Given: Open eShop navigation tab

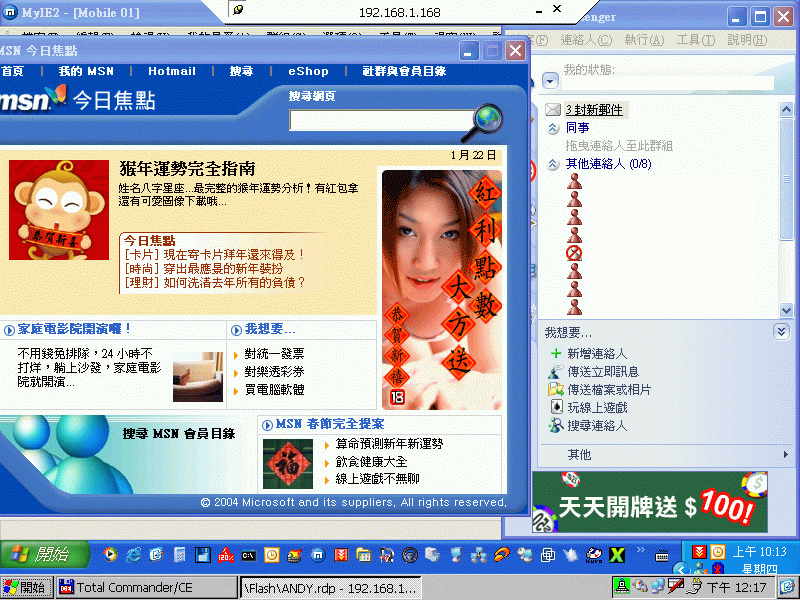Looking at the screenshot, I should coord(308,71).
